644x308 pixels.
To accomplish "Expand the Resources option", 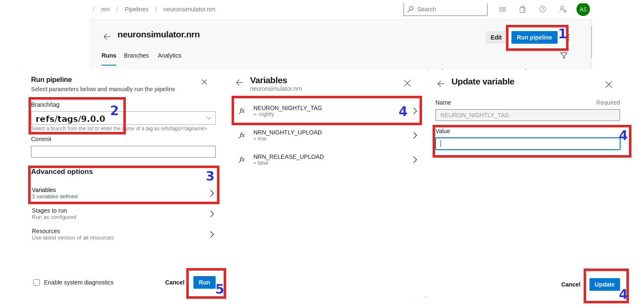I will click(123, 234).
